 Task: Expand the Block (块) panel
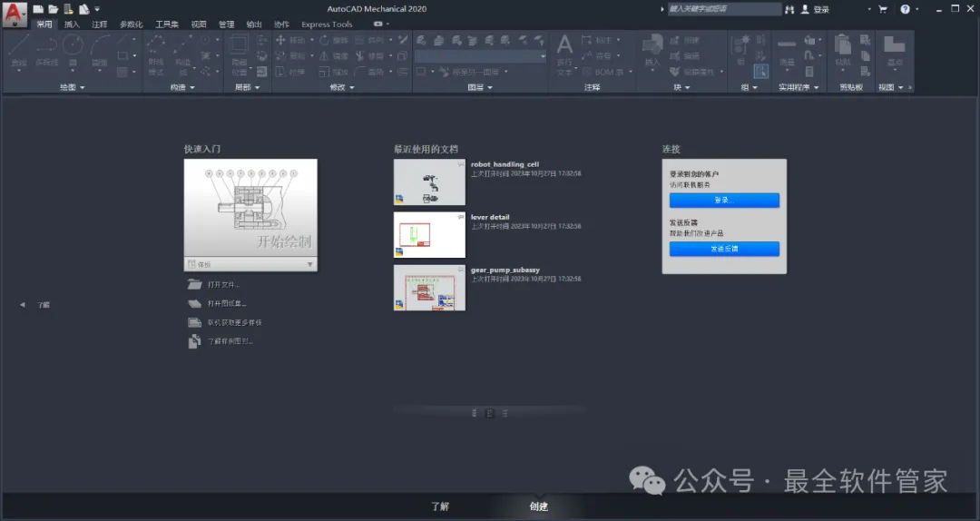(x=681, y=87)
